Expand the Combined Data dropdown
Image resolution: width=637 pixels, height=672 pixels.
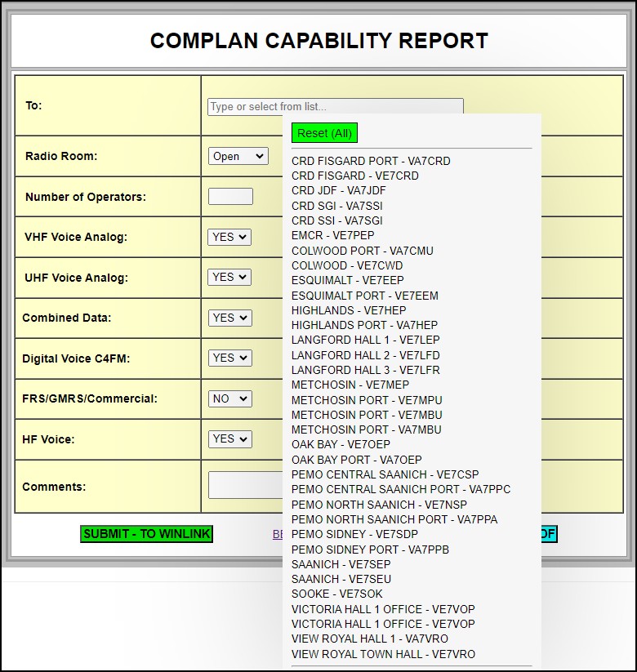tap(229, 318)
